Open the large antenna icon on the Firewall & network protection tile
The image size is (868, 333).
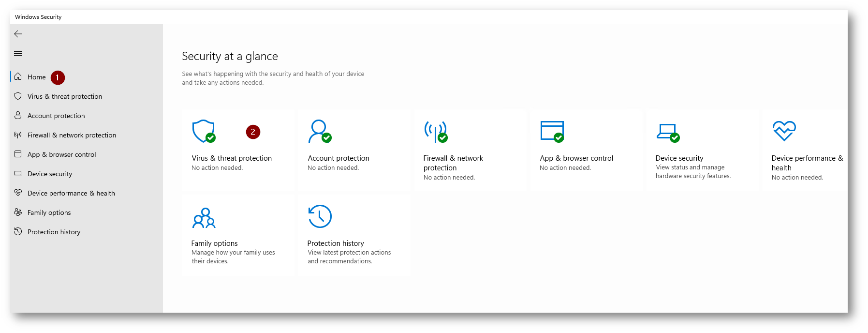(x=436, y=132)
